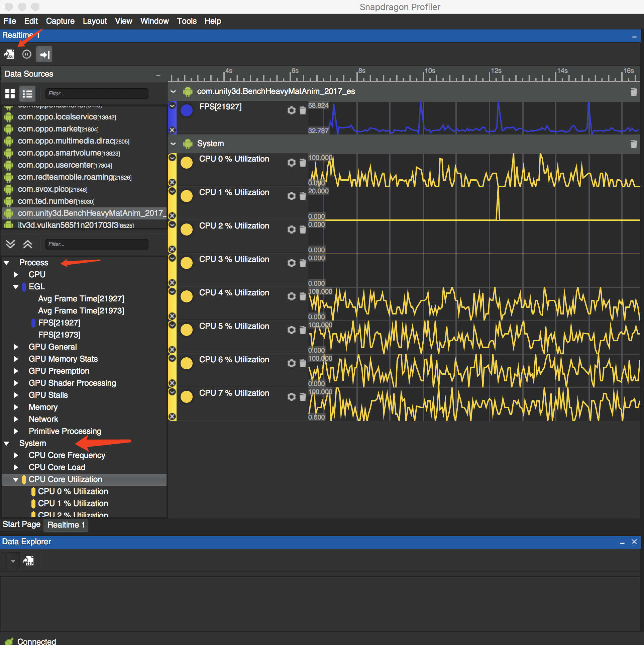644x645 pixels.
Task: Remove CPU 4 % Utilization track with X
Action: point(172,316)
